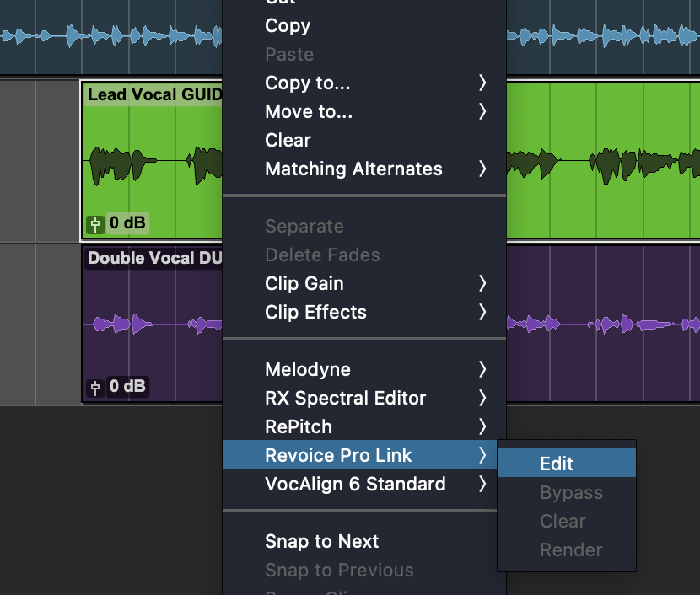Image resolution: width=700 pixels, height=595 pixels.
Task: Click the Lead Vocal clip 0 dB gain value
Action: (127, 223)
